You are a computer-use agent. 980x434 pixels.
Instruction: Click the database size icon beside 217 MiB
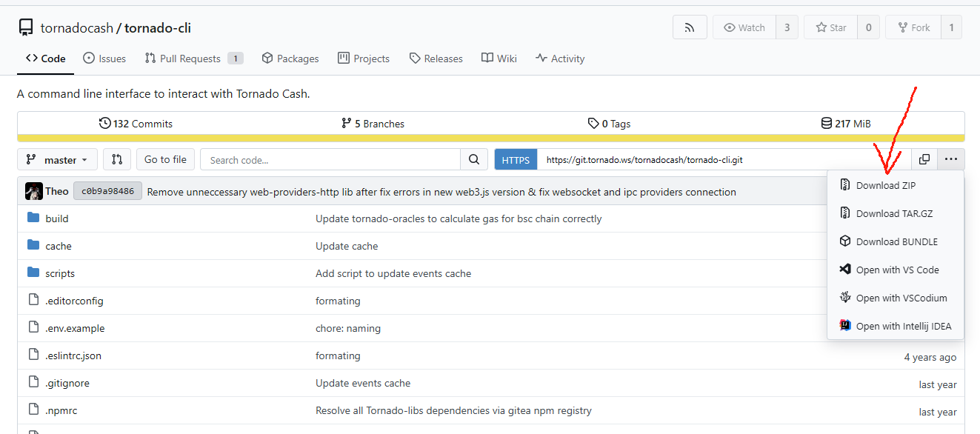pos(827,123)
